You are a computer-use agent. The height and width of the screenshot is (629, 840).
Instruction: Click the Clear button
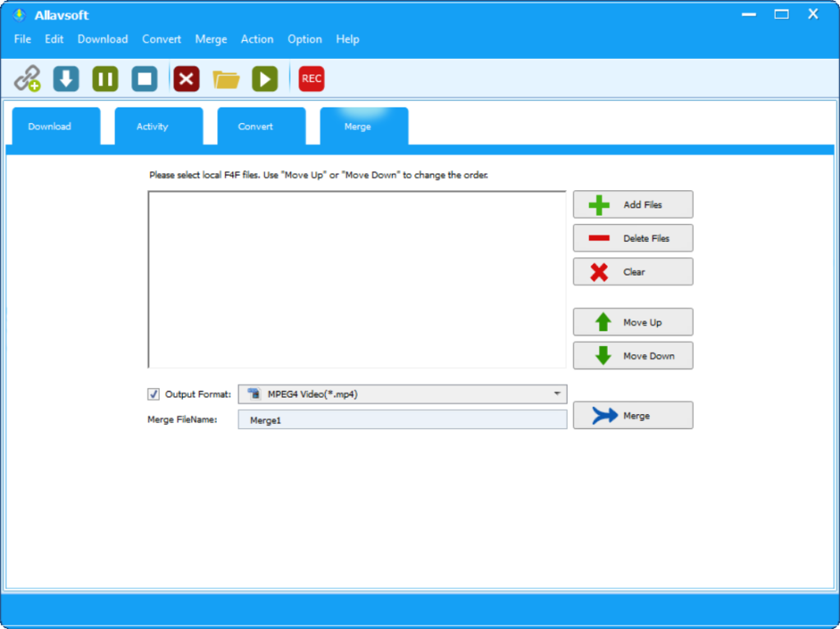click(x=632, y=271)
